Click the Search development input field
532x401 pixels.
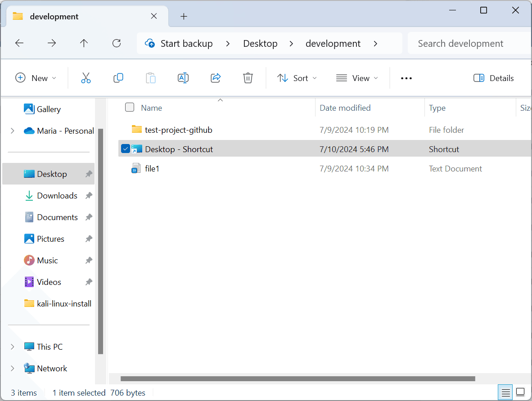coord(469,43)
